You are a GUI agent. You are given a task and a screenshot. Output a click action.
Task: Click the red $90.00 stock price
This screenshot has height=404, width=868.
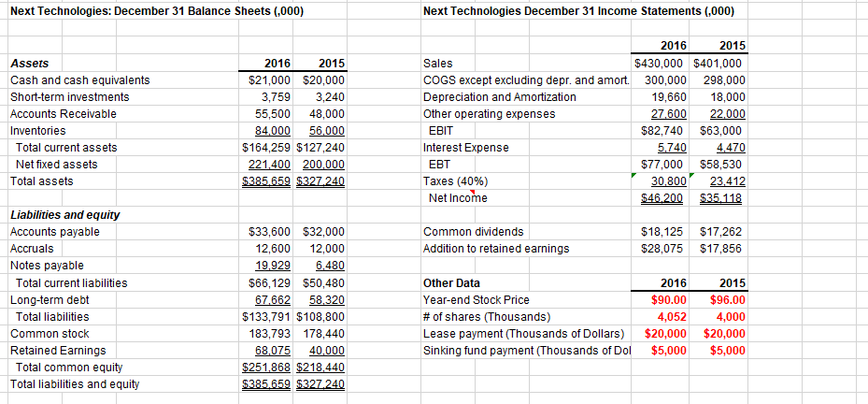[x=670, y=300]
